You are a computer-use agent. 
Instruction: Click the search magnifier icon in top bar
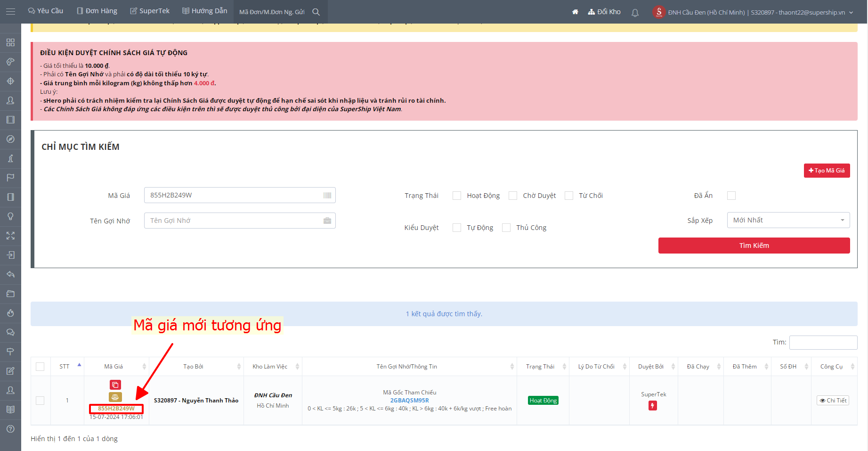316,12
